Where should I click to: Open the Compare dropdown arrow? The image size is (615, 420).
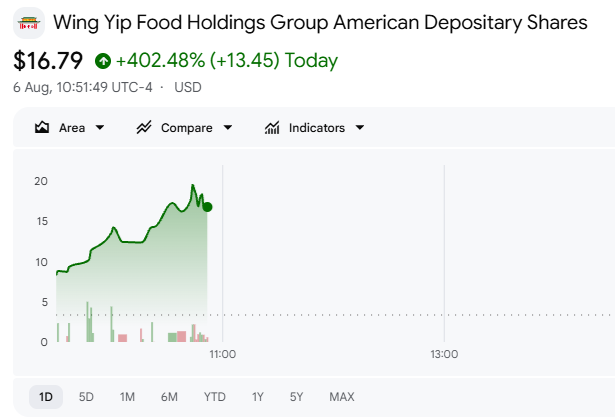coord(227,127)
